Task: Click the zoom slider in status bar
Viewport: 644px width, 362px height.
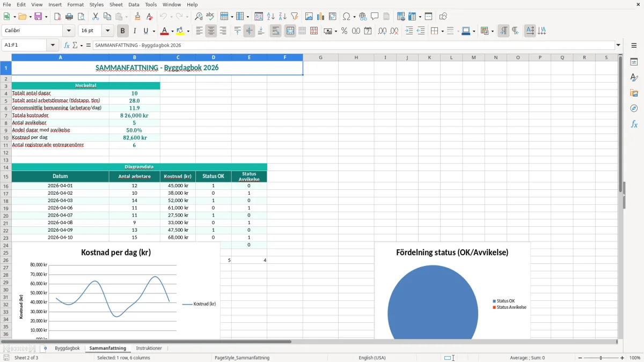Action: point(601,358)
